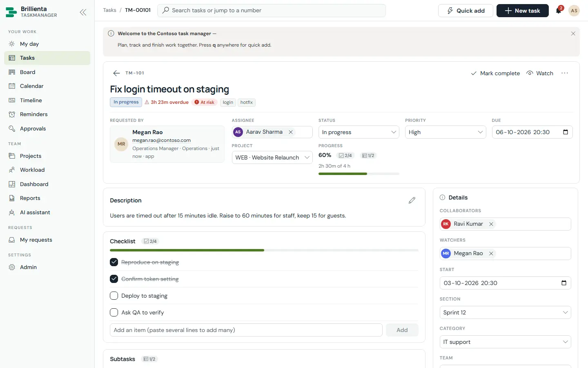
Task: Edit the description with the pencil icon
Action: (412, 200)
